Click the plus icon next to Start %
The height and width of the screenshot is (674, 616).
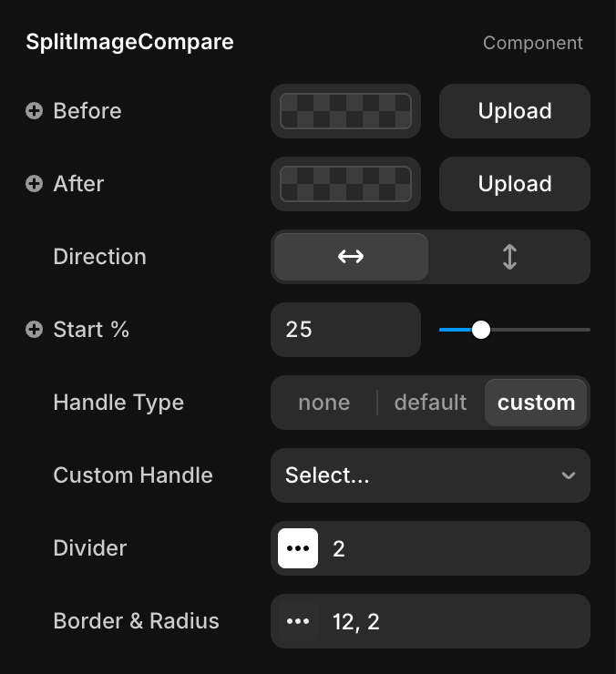click(34, 330)
